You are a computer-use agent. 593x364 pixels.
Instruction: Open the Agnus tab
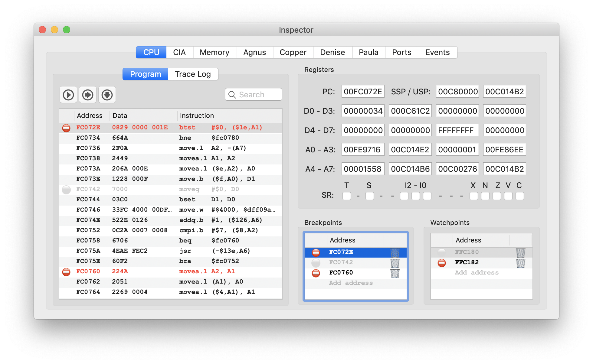[255, 52]
